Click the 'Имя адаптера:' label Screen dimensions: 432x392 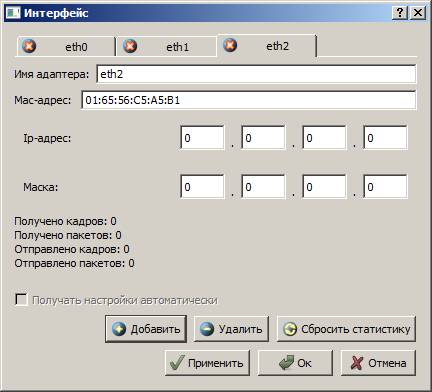pyautogui.click(x=52, y=74)
